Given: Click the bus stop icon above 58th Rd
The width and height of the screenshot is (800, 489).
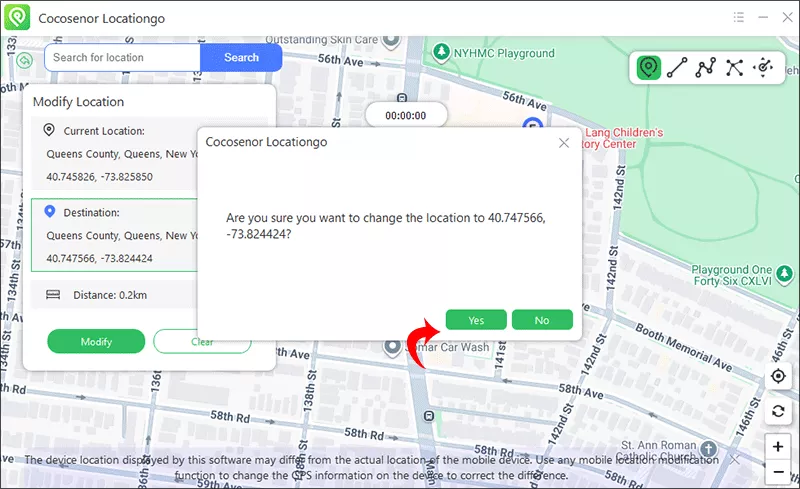Looking at the screenshot, I should (429, 416).
